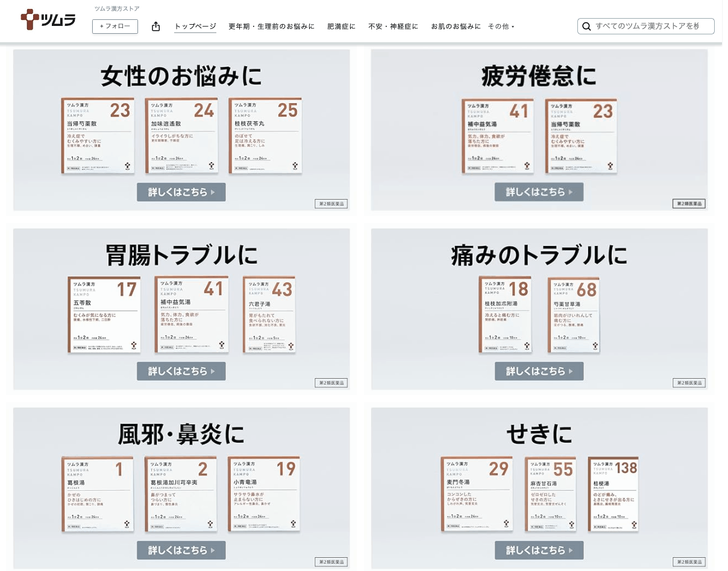
Task: Select the 肥満症に tab
Action: click(x=341, y=27)
